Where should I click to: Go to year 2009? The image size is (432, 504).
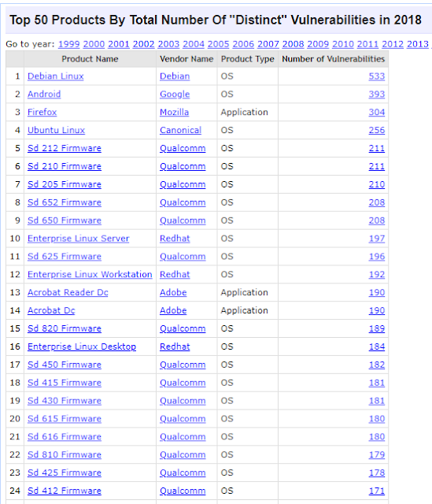318,44
